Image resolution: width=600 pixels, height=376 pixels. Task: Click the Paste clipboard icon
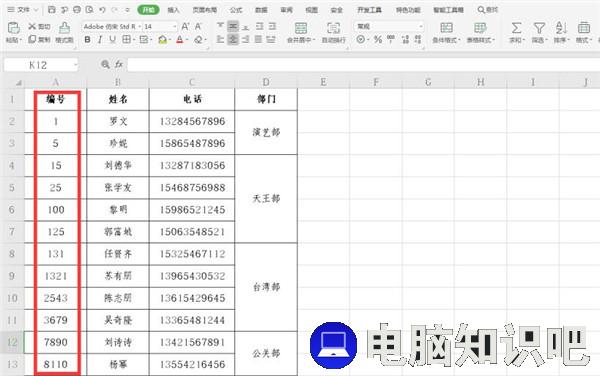[13, 28]
